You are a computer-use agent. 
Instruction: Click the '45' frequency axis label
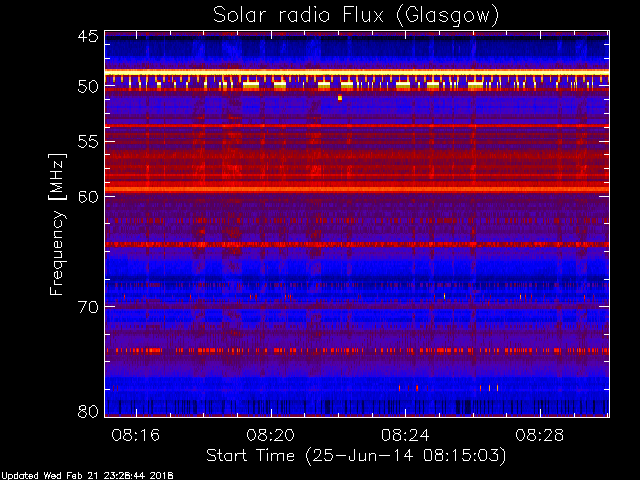click(x=88, y=36)
